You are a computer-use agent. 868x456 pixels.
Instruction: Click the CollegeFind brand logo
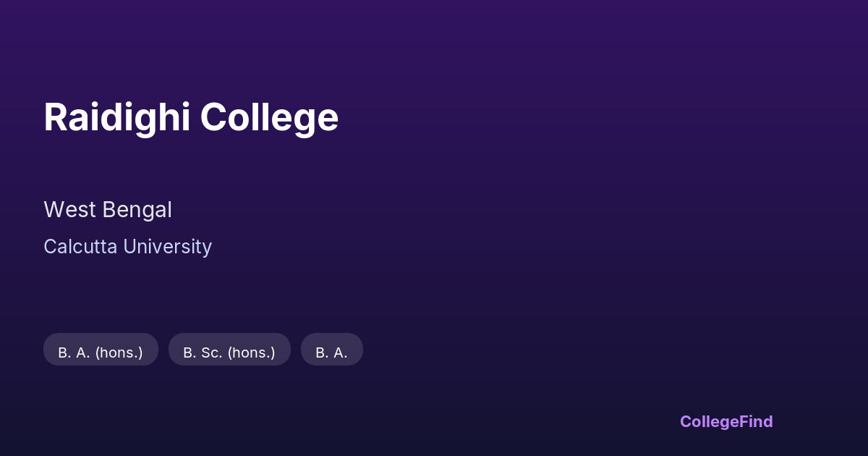(x=726, y=421)
